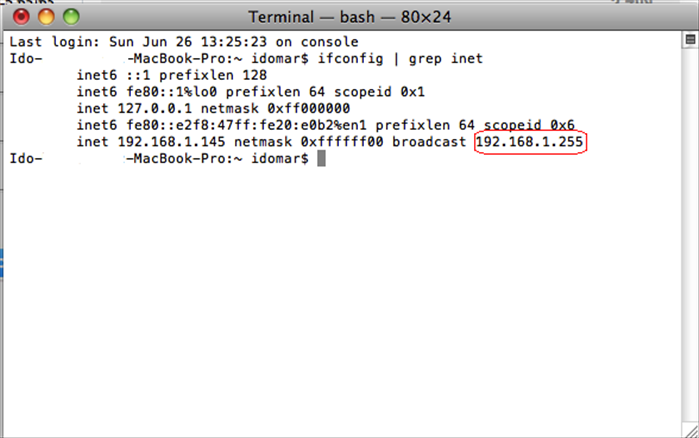
Task: Click the 'ifconfig | grep inet' command text
Action: (400, 59)
